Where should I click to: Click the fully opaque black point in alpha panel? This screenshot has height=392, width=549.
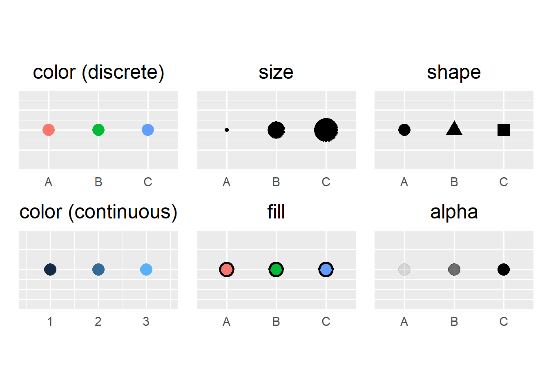(x=504, y=269)
